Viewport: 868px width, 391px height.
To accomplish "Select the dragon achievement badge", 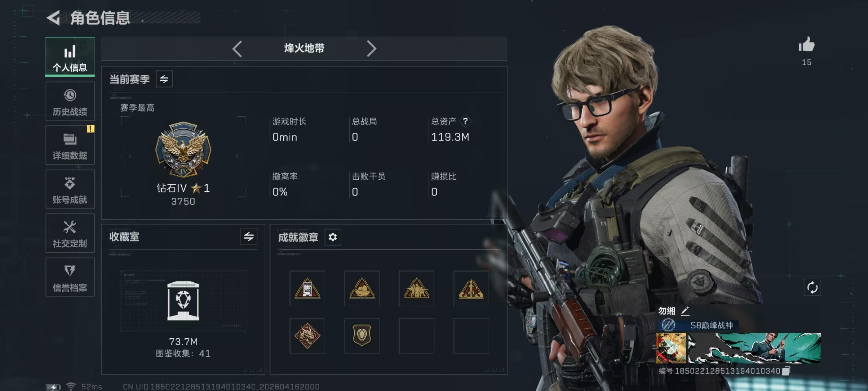I will coord(307,336).
